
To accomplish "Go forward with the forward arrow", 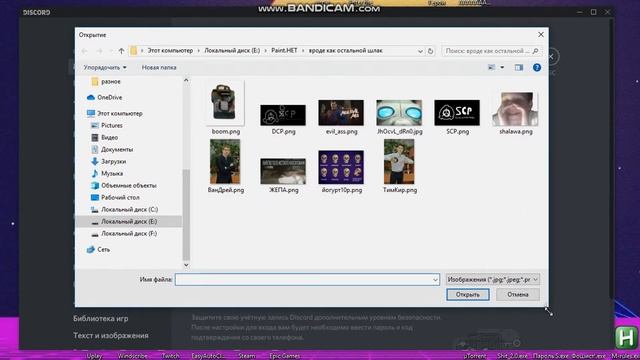I will [100, 51].
